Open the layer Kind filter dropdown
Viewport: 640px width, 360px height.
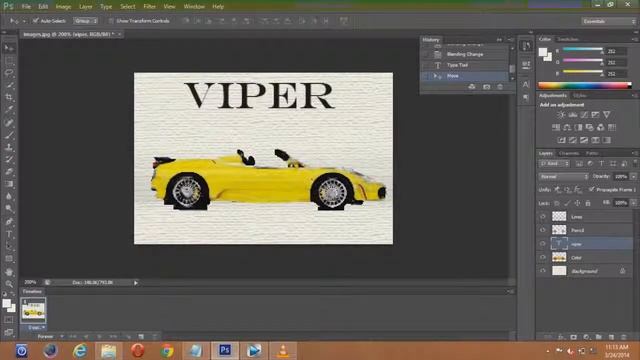[x=554, y=164]
